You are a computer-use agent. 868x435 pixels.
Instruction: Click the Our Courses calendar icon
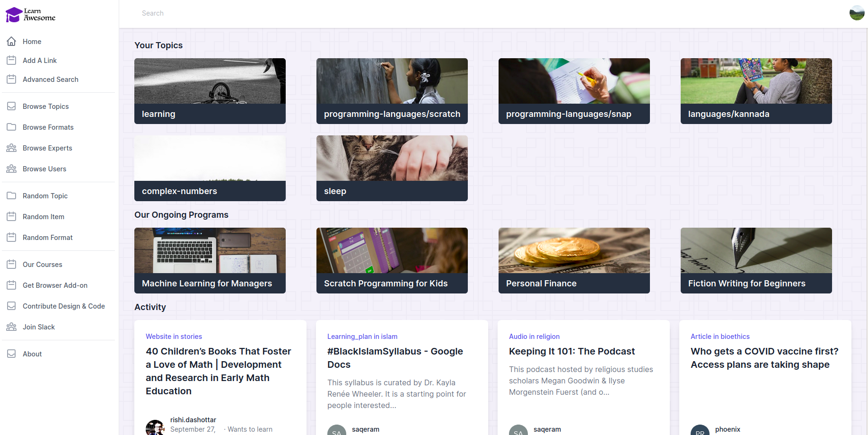pos(11,265)
